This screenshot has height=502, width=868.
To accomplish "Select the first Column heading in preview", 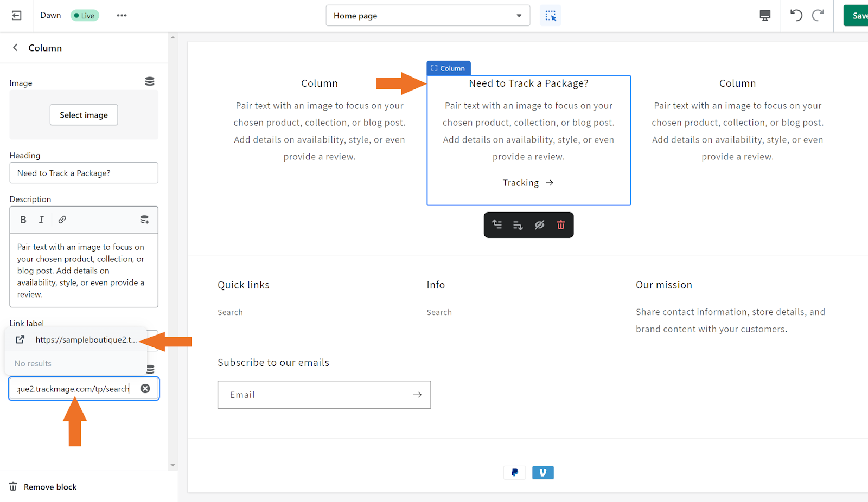I will point(320,83).
